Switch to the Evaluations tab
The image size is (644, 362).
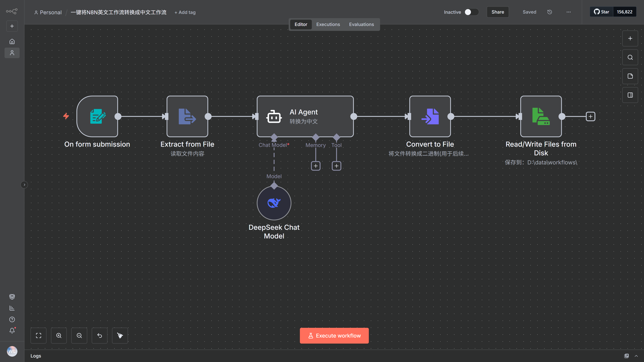point(362,24)
